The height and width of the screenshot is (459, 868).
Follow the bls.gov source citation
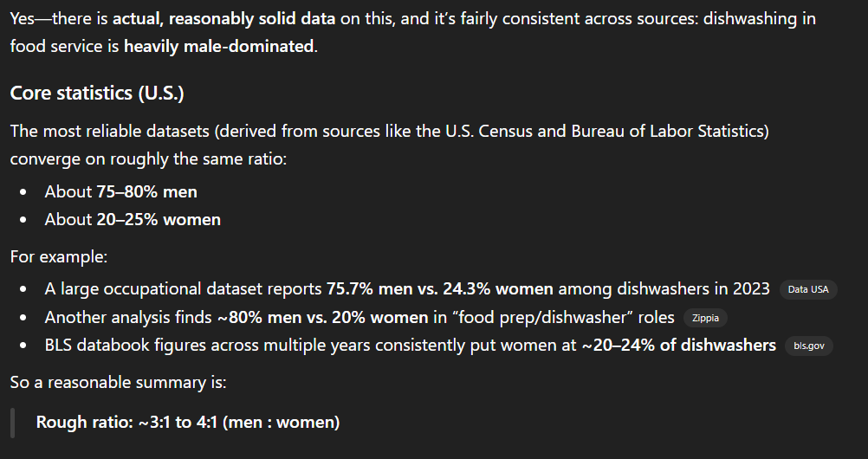(809, 346)
